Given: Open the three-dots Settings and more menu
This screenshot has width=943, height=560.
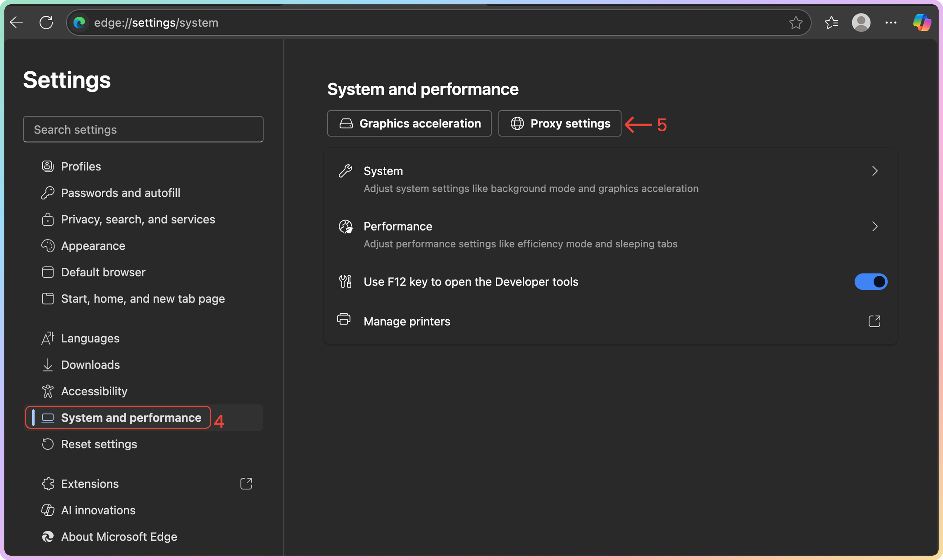Looking at the screenshot, I should [x=890, y=23].
